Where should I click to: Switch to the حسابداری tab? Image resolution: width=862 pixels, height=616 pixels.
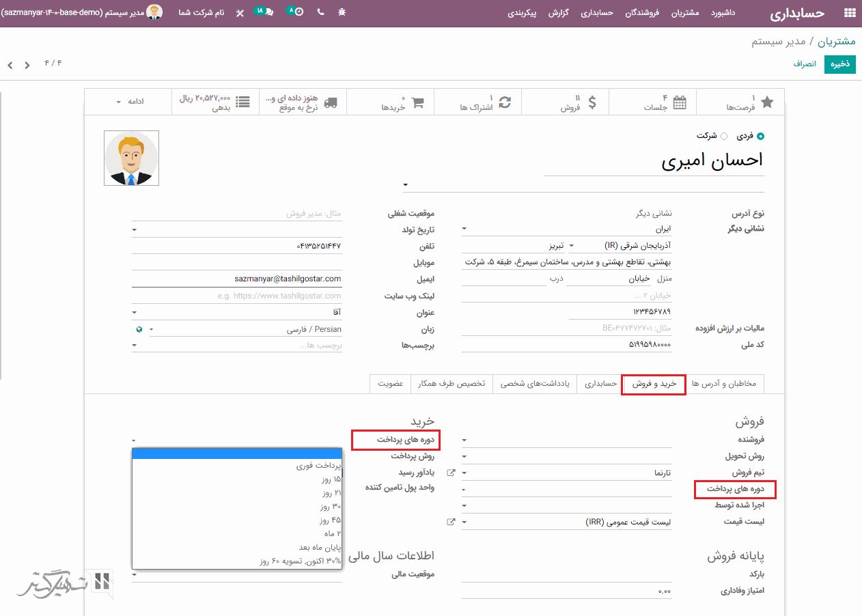[600, 384]
